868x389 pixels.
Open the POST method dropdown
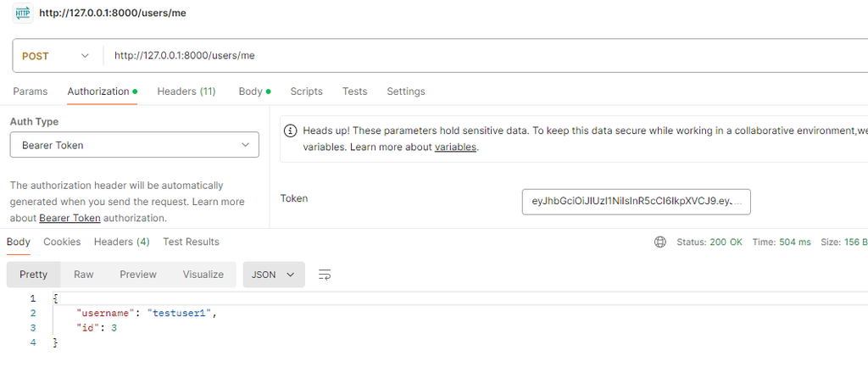point(56,56)
